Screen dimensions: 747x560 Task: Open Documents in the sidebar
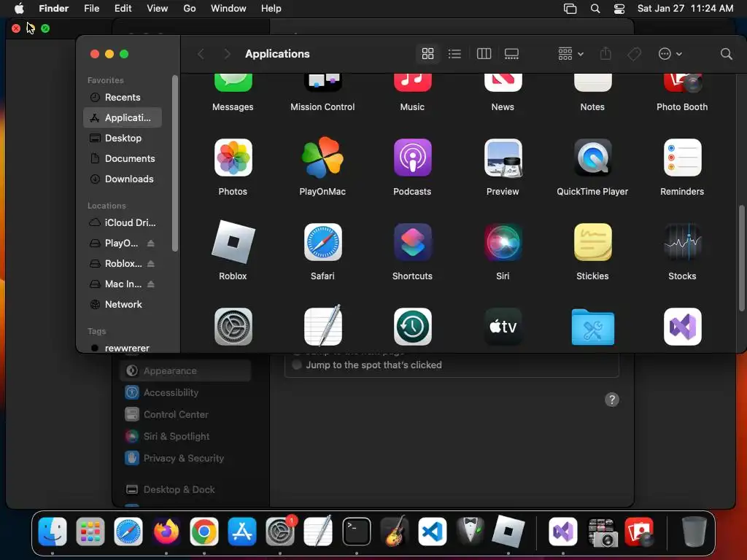pos(123,158)
